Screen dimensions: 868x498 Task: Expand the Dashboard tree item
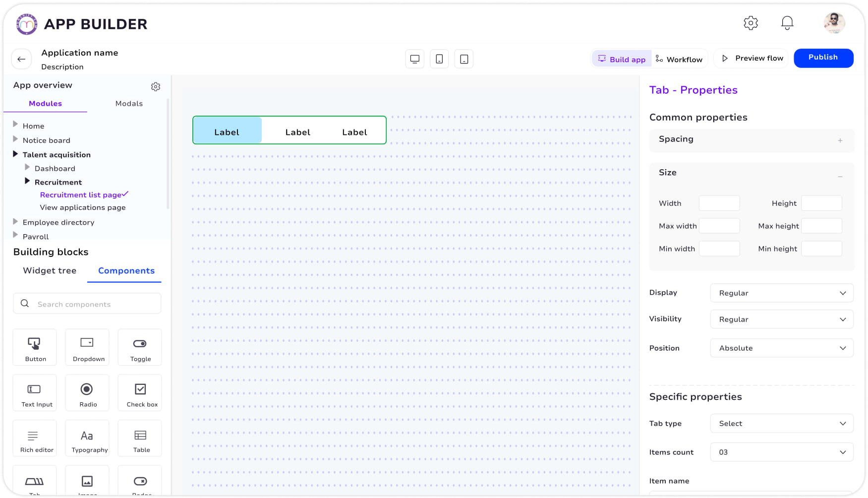(27, 167)
